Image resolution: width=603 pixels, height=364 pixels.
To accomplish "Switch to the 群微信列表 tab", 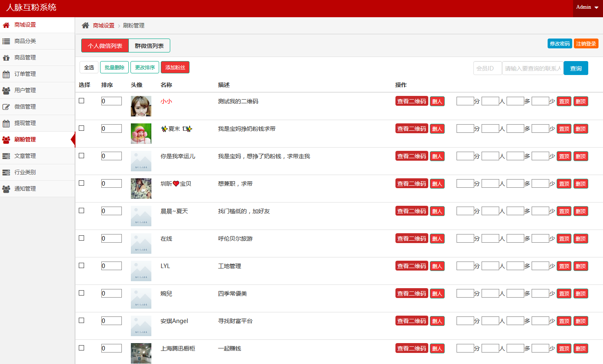I will [149, 46].
